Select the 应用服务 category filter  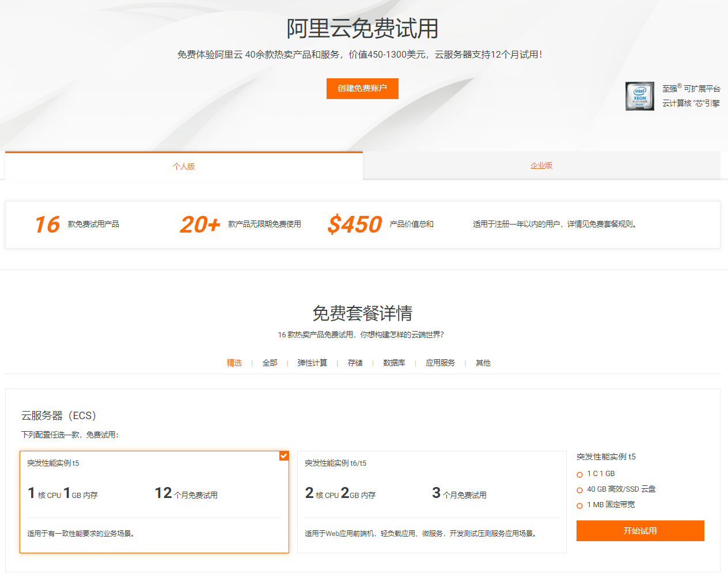coord(440,363)
